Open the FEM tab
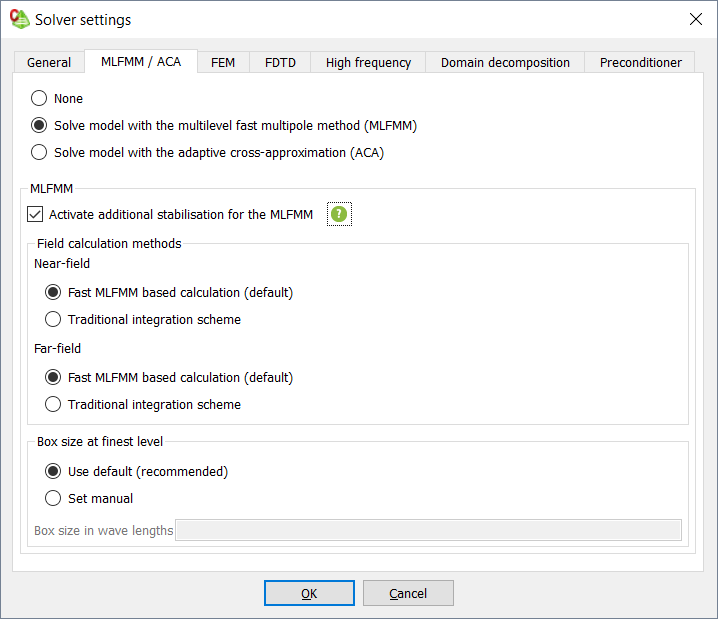 pyautogui.click(x=223, y=62)
